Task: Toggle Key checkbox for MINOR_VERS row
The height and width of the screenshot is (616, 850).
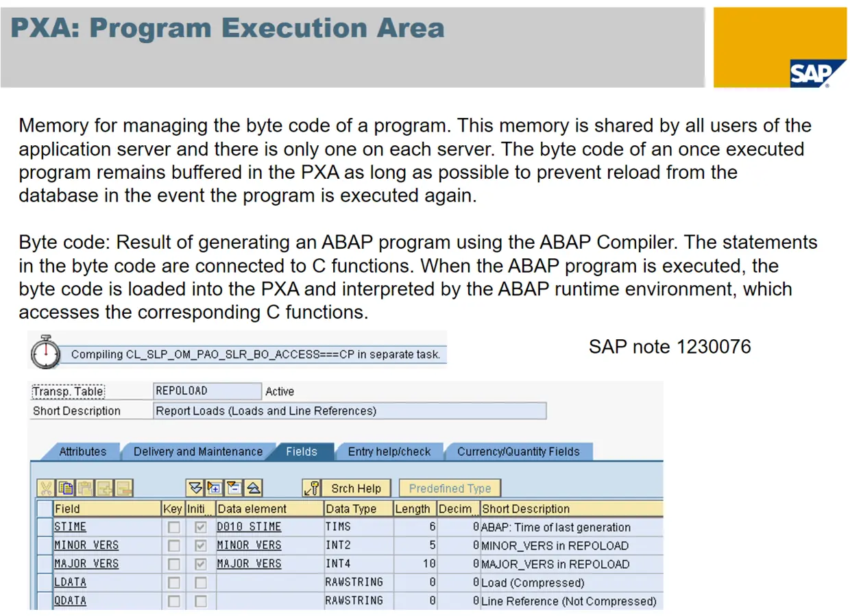Action: pyautogui.click(x=174, y=546)
